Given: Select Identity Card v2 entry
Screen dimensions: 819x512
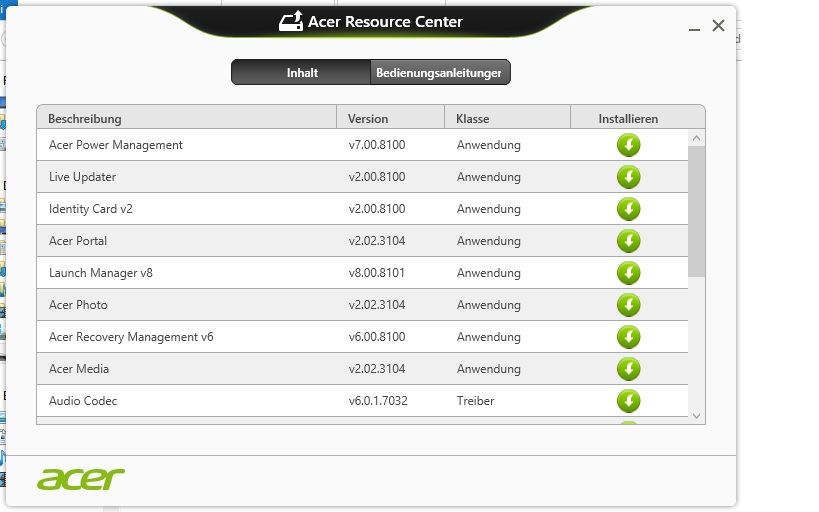Looking at the screenshot, I should 90,209.
